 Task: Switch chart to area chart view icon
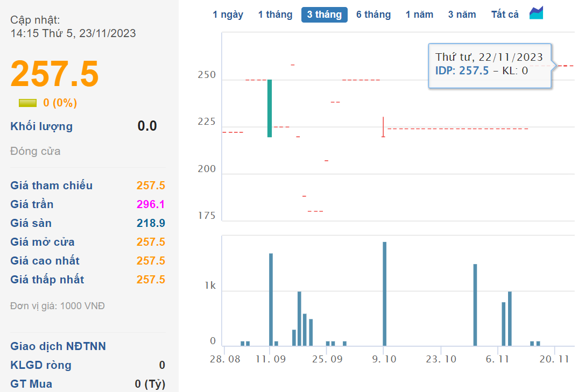pos(536,13)
